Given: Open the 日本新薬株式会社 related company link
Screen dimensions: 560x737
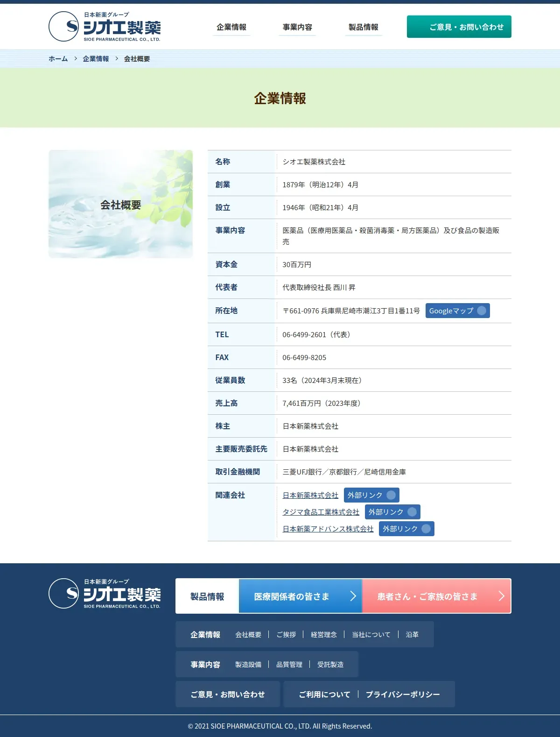Looking at the screenshot, I should point(310,495).
